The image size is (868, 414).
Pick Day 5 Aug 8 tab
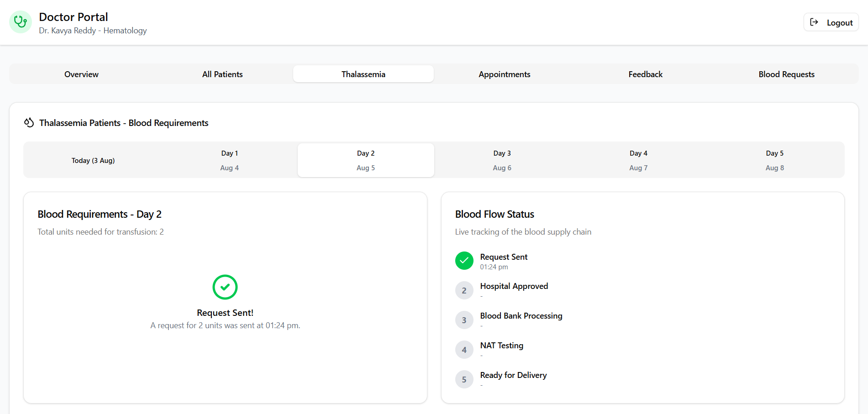pos(775,160)
